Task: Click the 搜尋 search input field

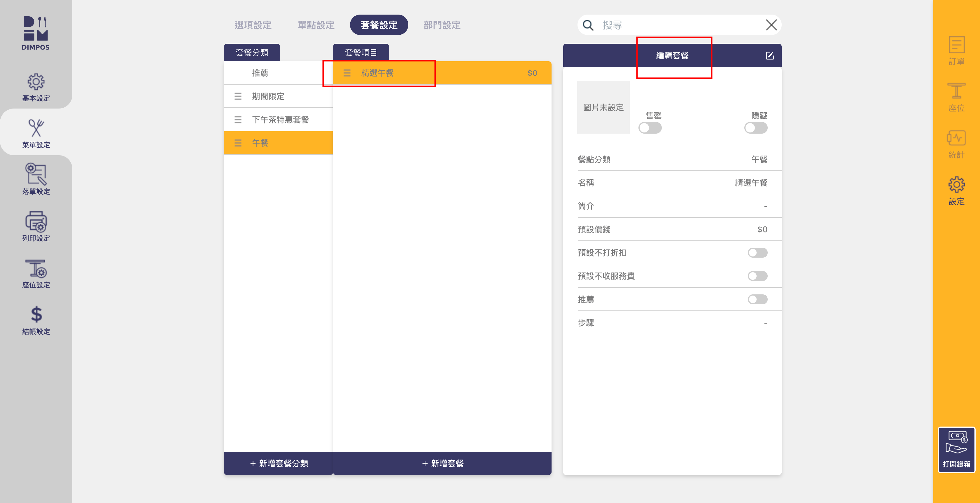Action: [677, 25]
